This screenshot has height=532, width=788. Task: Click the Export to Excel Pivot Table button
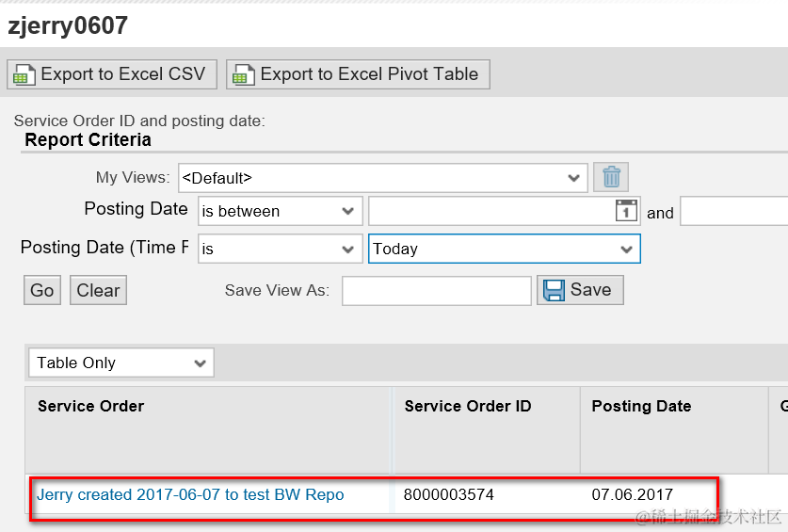coord(358,74)
